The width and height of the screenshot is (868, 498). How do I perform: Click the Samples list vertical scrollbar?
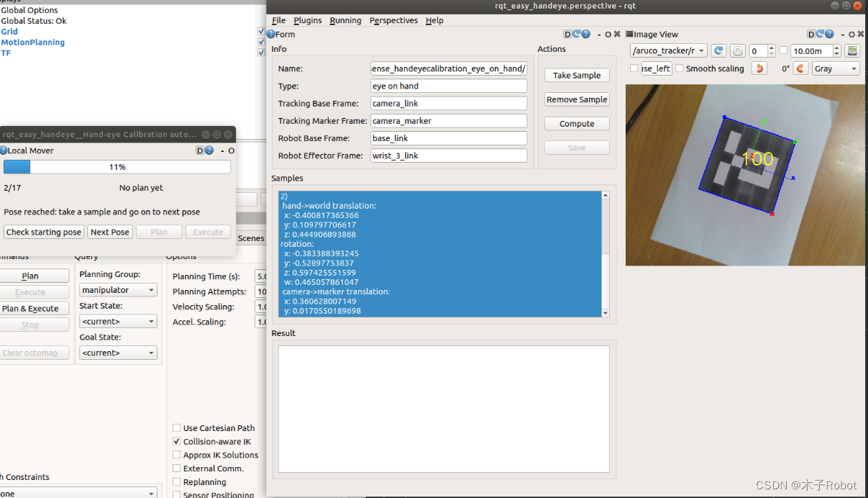pyautogui.click(x=606, y=254)
